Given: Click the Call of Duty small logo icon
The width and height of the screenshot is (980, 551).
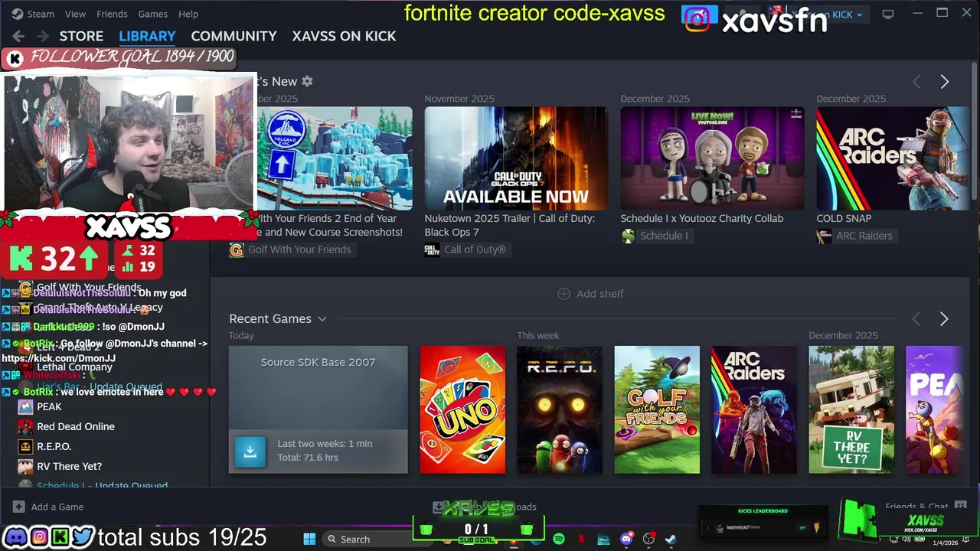Looking at the screenshot, I should pyautogui.click(x=432, y=249).
